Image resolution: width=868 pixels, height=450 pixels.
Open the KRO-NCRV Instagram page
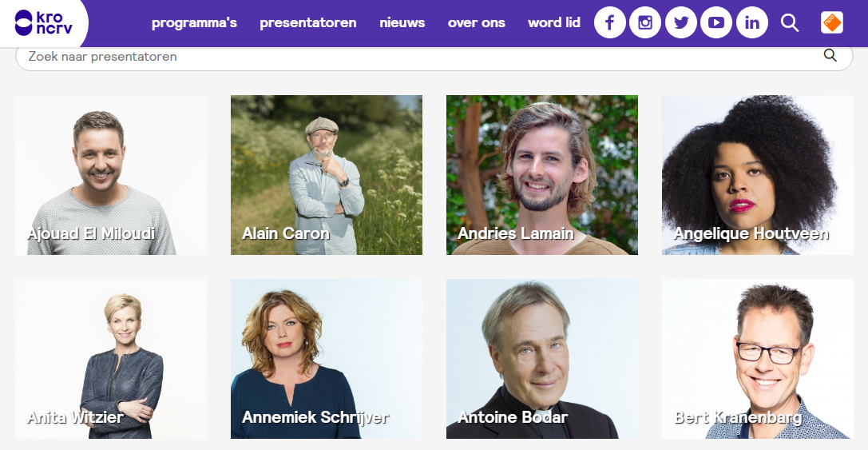[645, 22]
